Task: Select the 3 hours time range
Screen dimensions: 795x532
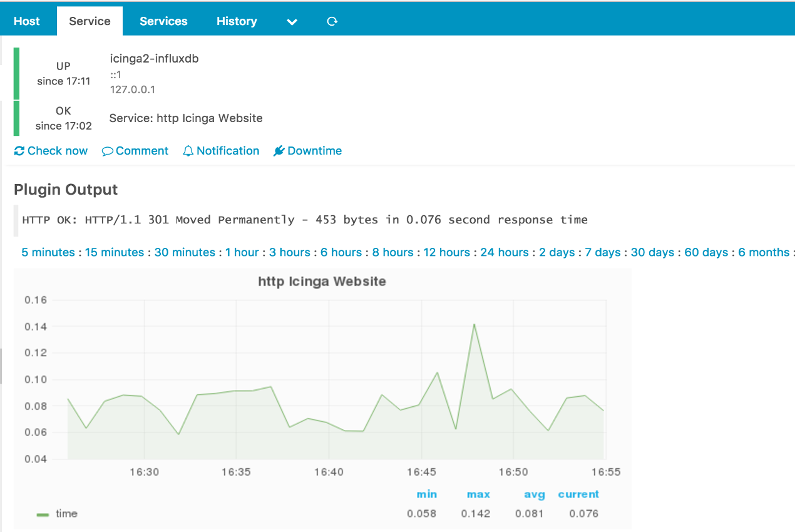Action: click(290, 252)
